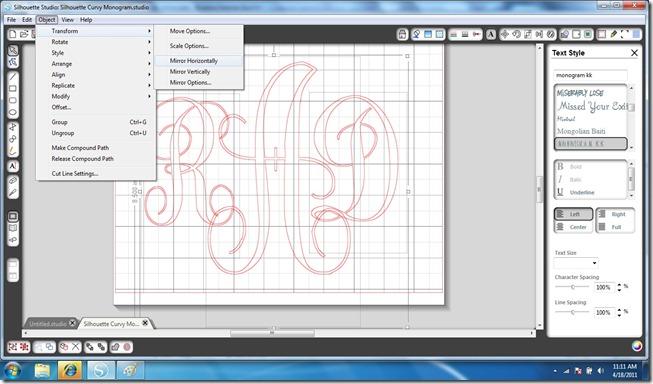Choose the Draw a Rounded Rectangle tool
Viewport: 653px width, 384px height.
[13, 100]
